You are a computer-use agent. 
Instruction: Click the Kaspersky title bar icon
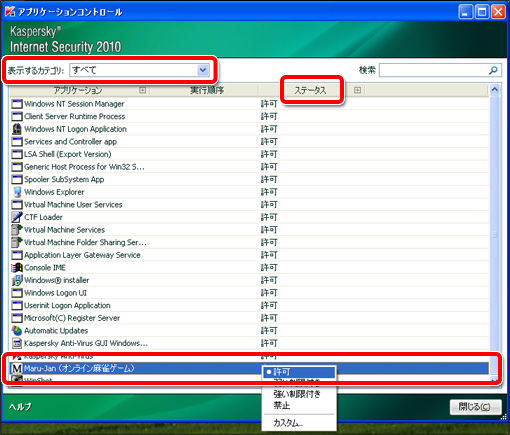pyautogui.click(x=10, y=12)
